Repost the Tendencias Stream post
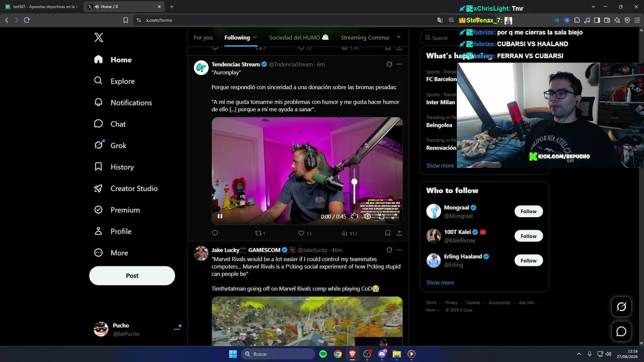644x362 pixels. (260, 233)
